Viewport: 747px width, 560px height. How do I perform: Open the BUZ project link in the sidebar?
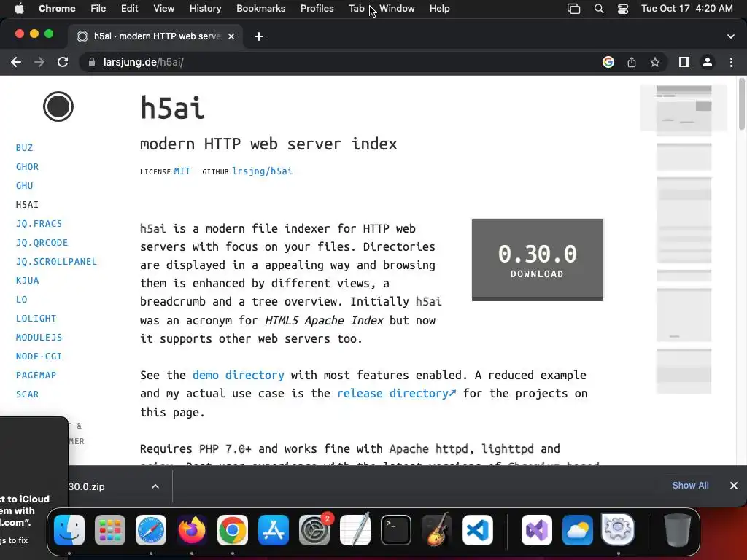(x=24, y=147)
